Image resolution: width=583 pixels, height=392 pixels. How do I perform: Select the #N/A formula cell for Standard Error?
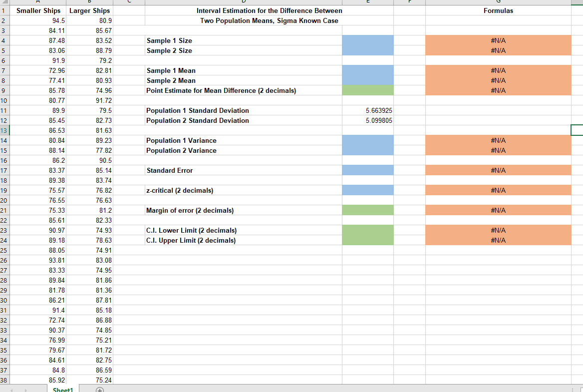click(498, 170)
